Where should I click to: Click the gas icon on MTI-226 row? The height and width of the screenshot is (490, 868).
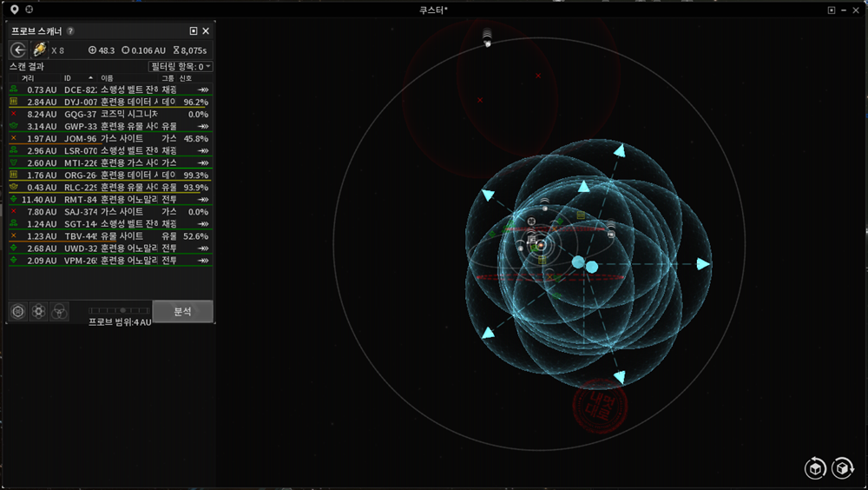[14, 162]
